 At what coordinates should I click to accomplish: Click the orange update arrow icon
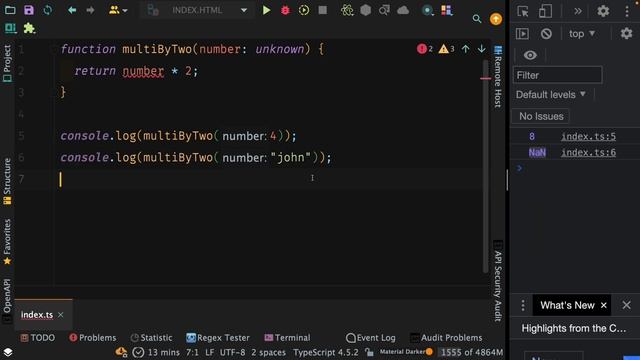(496, 19)
